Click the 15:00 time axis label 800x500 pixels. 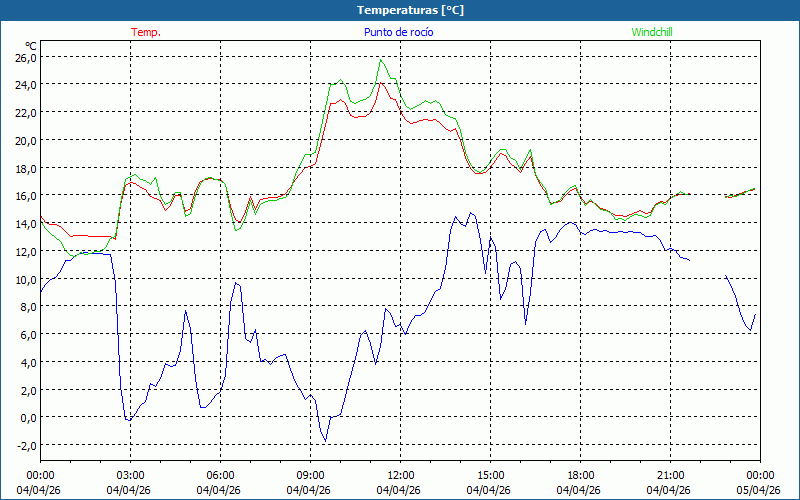pos(490,475)
